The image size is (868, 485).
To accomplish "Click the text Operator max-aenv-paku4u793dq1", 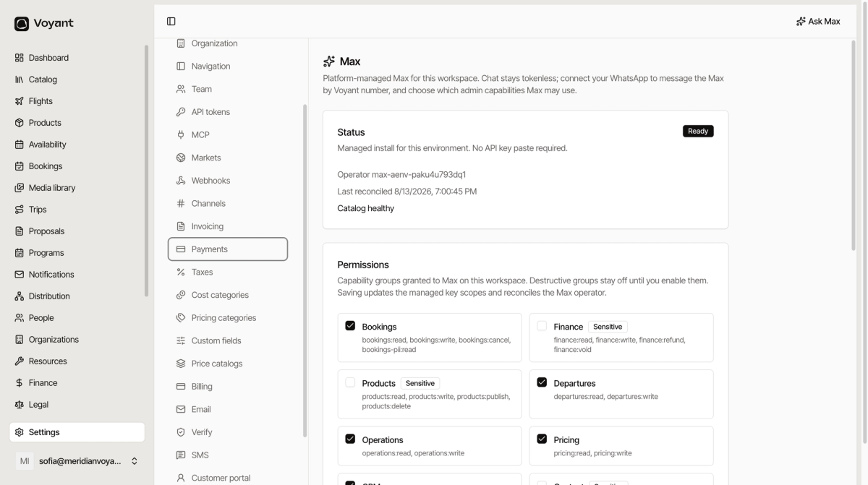I will (401, 175).
